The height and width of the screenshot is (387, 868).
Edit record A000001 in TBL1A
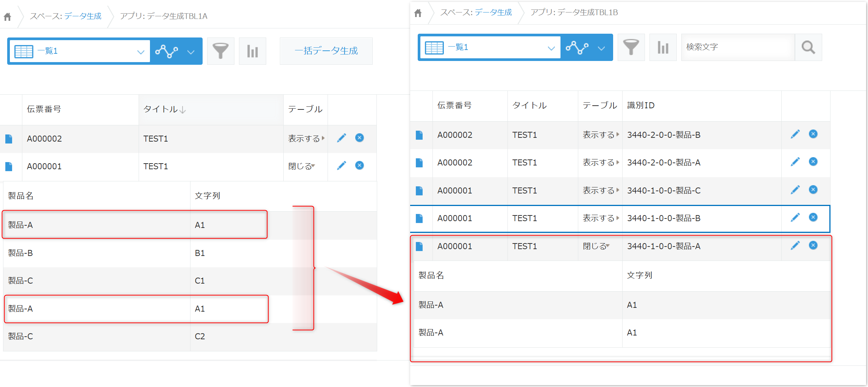(342, 165)
